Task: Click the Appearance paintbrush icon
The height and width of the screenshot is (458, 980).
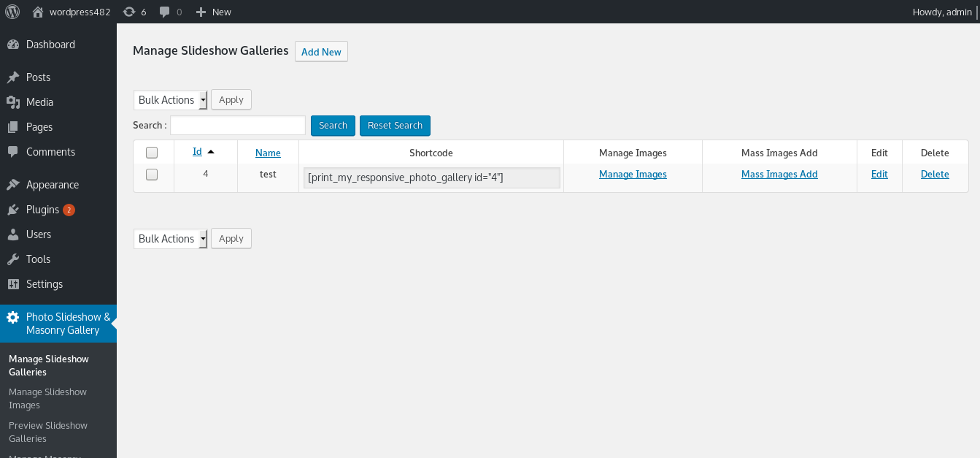Action: pyautogui.click(x=13, y=185)
